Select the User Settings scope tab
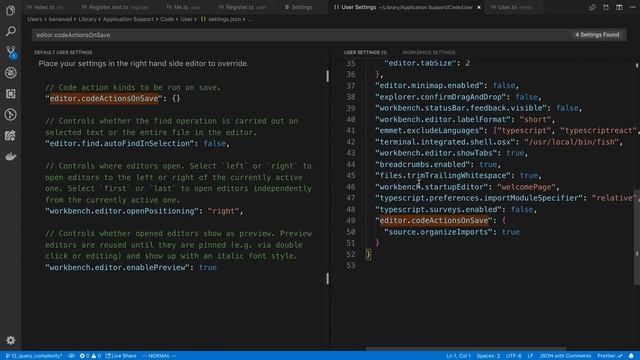640x360 pixels. [365, 52]
